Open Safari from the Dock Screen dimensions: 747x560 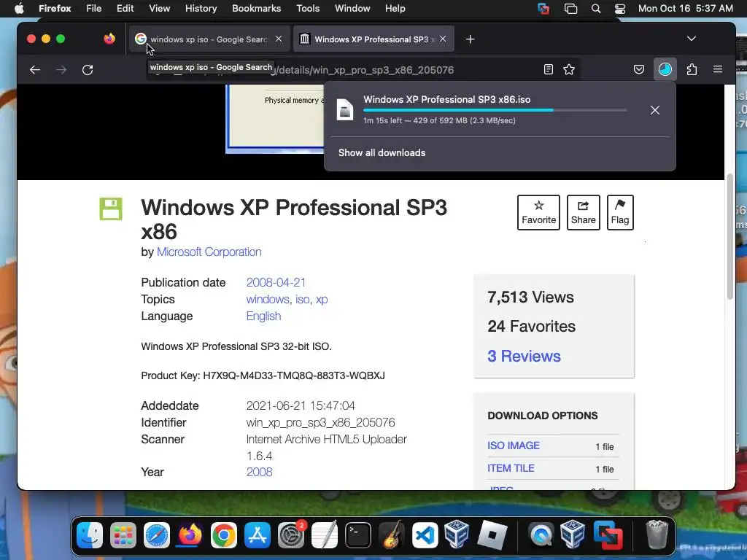click(x=157, y=535)
